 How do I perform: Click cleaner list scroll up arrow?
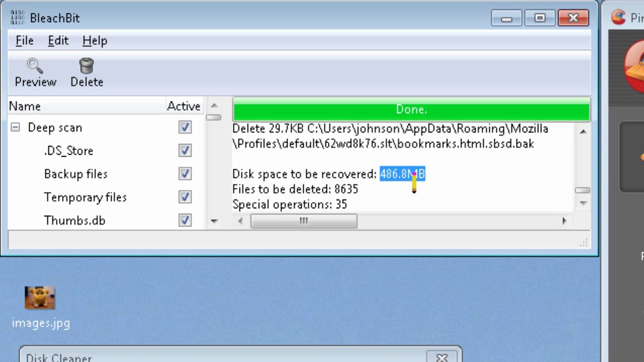coord(214,106)
